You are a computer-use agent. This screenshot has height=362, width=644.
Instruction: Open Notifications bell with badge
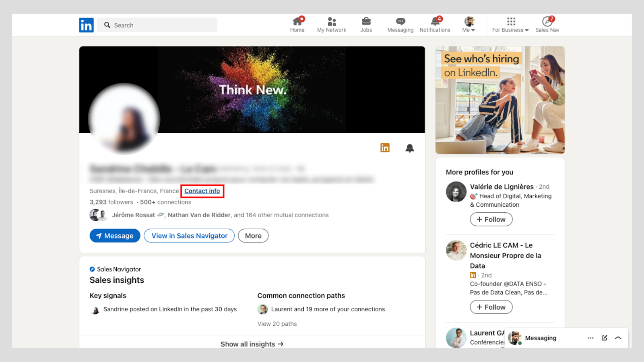(435, 25)
